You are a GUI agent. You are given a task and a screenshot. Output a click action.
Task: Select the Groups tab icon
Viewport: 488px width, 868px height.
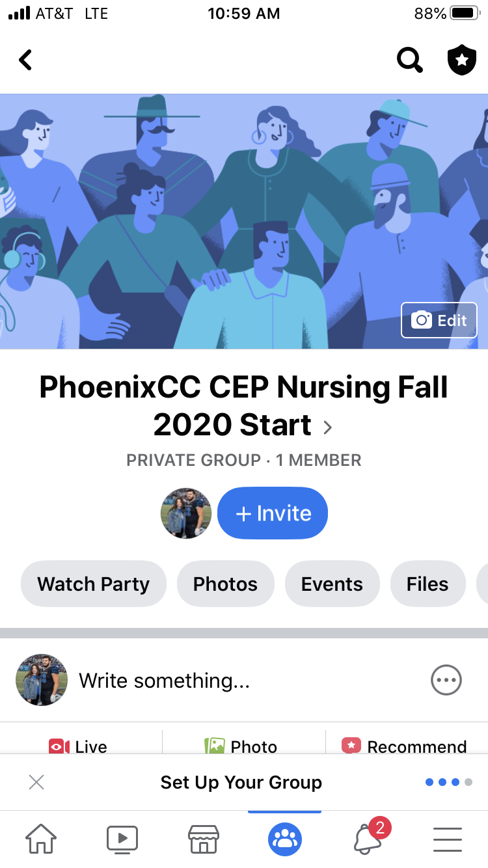point(285,839)
